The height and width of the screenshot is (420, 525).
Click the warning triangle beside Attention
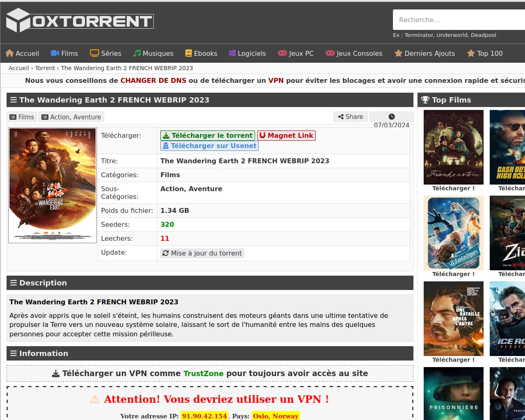(x=95, y=399)
